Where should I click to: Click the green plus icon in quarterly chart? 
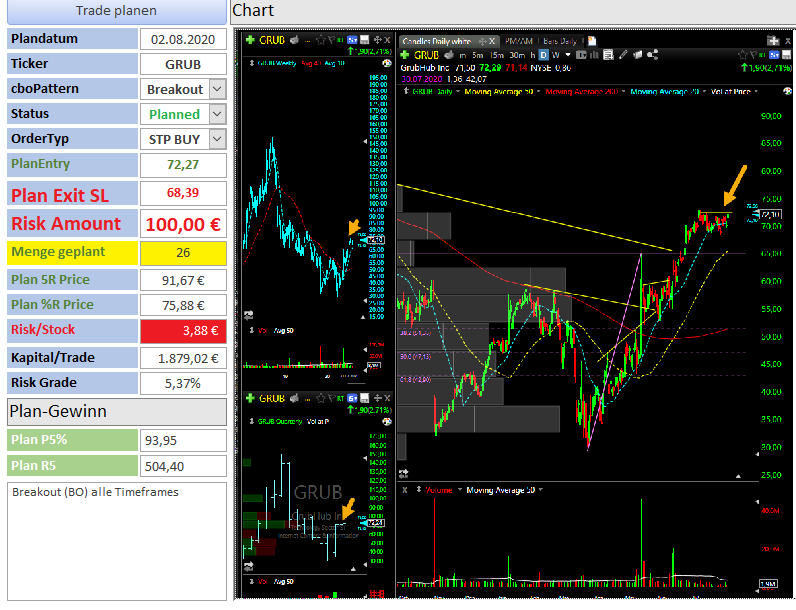[250, 398]
